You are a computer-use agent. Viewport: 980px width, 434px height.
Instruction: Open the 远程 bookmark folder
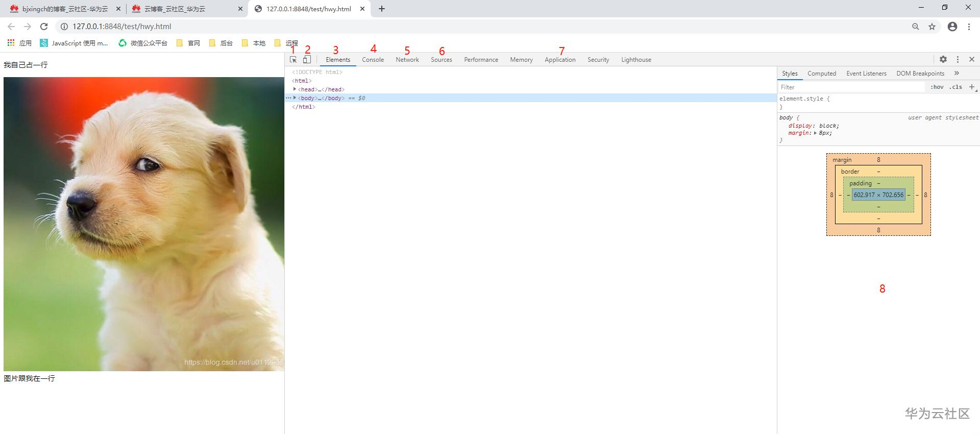[286, 43]
